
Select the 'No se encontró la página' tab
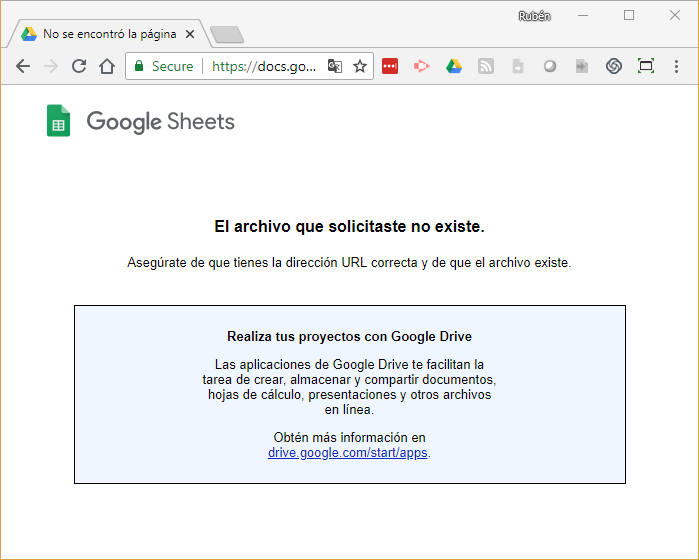click(109, 34)
